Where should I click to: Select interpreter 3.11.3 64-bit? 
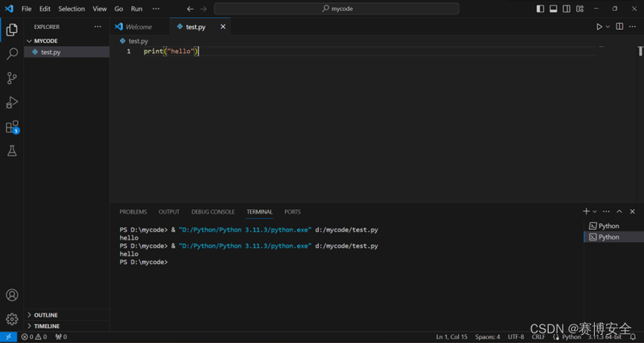[604, 337]
